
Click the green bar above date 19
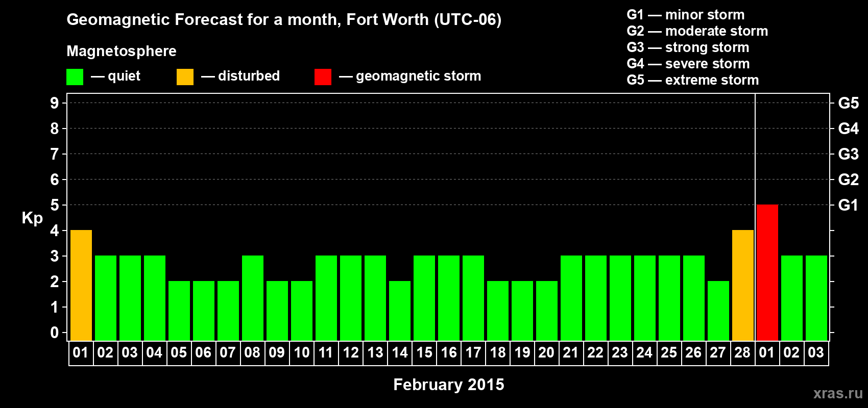(x=522, y=311)
